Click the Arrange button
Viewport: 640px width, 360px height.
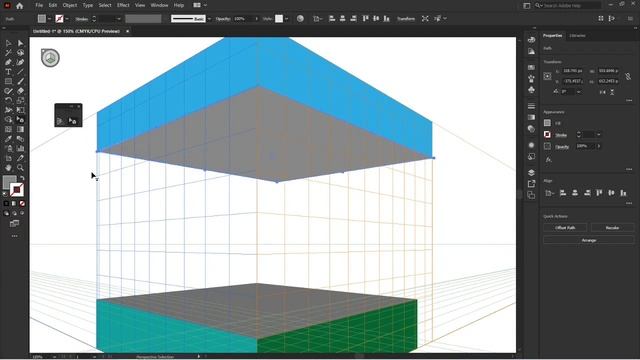(x=589, y=240)
